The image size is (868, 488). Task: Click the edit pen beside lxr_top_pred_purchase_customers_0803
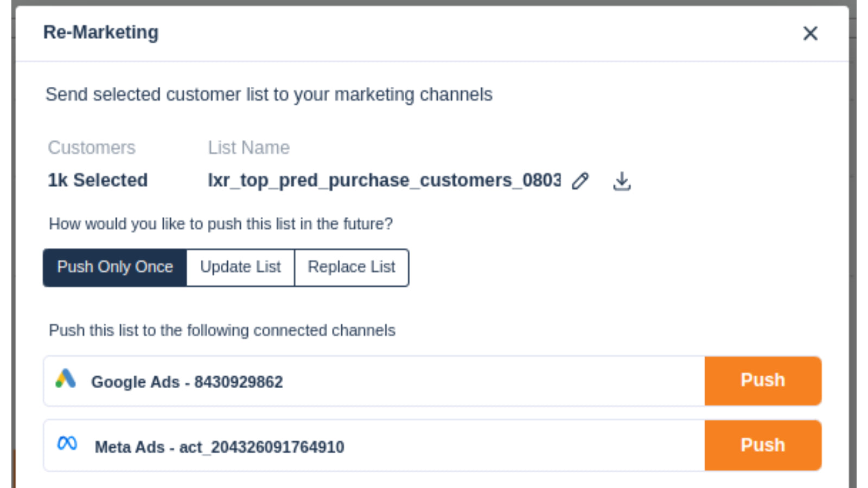click(x=580, y=181)
